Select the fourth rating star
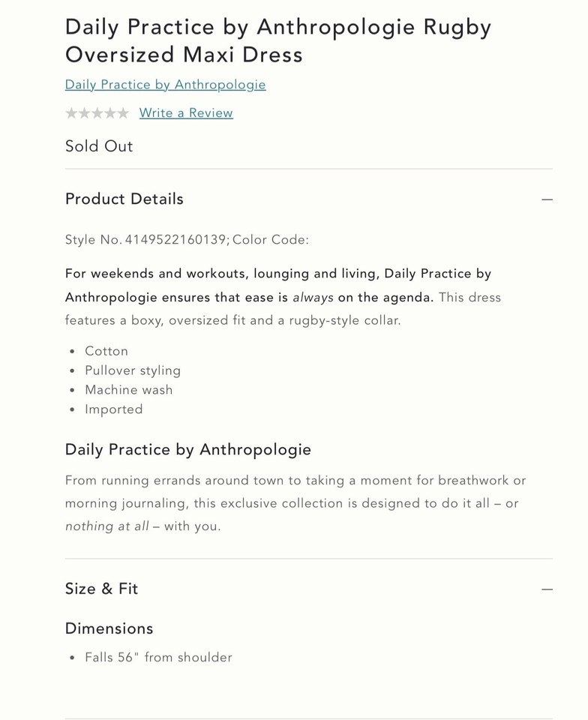Image resolution: width=588 pixels, height=720 pixels. pyautogui.click(x=110, y=113)
